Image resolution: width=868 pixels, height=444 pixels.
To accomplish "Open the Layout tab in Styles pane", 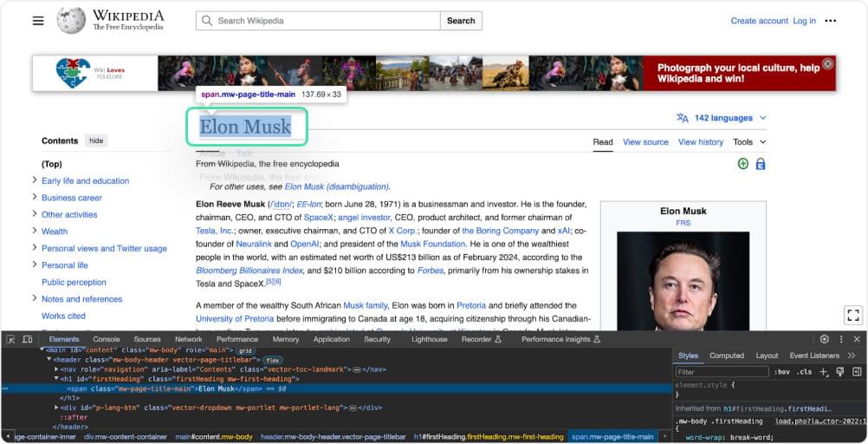I will click(767, 356).
